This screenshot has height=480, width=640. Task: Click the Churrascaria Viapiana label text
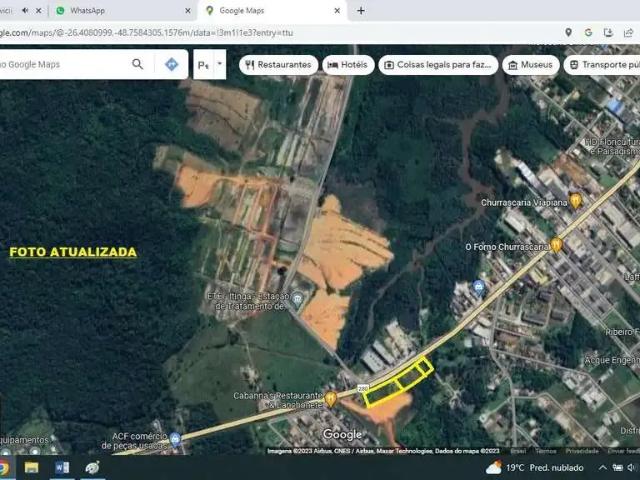click(x=524, y=202)
